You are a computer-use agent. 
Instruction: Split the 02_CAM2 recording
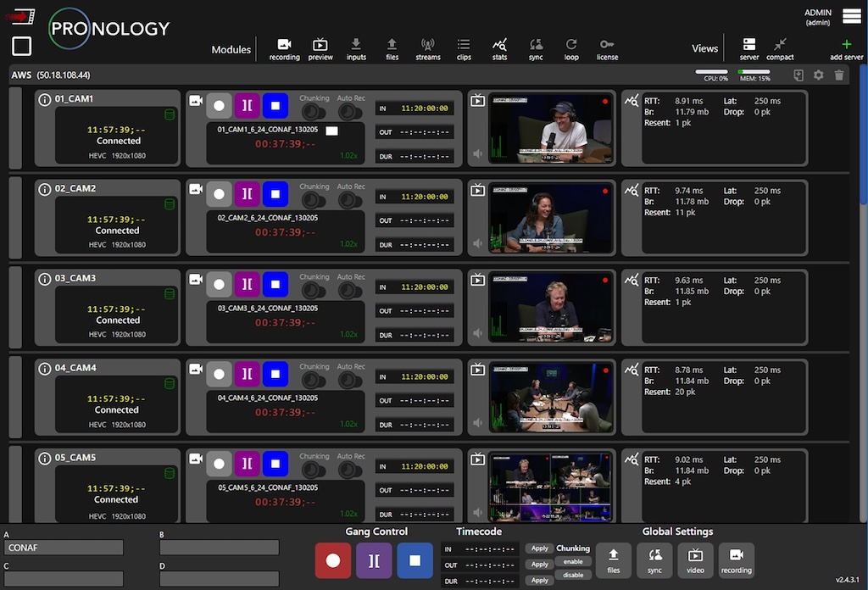[x=248, y=194]
